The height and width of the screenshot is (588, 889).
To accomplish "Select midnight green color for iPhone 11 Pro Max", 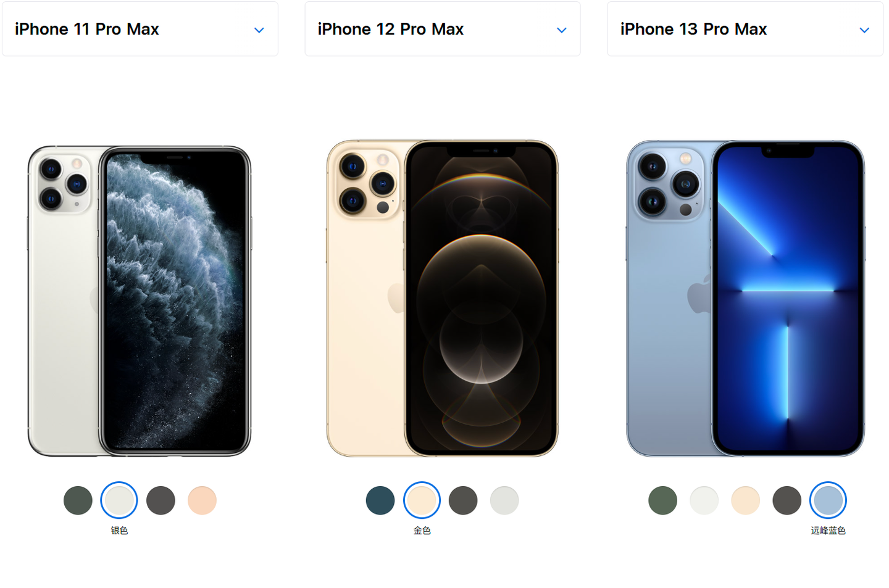I will 78,500.
